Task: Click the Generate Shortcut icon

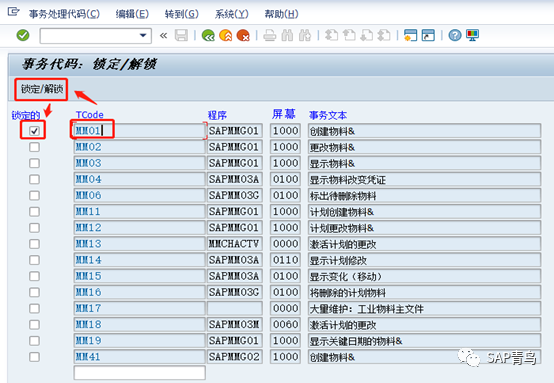Action: click(428, 35)
